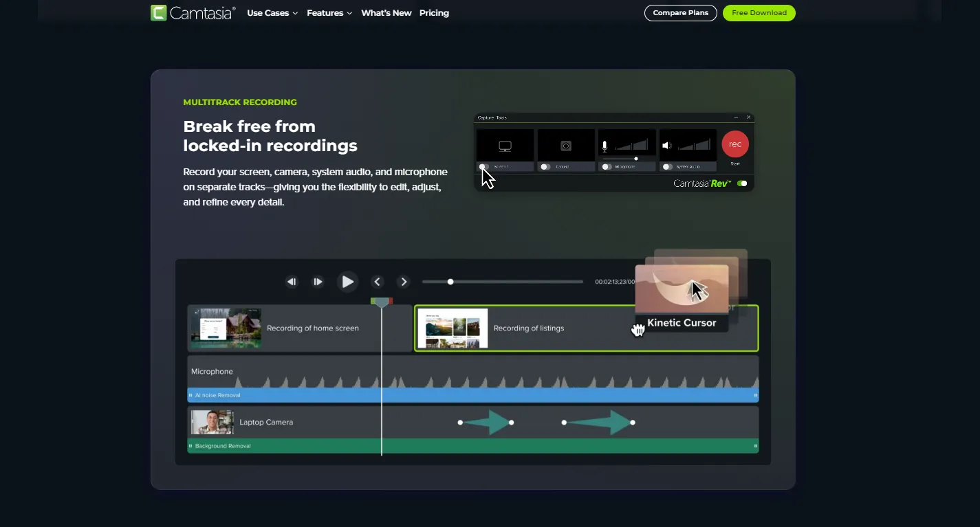Click the next chevron arrow button
The image size is (980, 527).
coord(404,282)
